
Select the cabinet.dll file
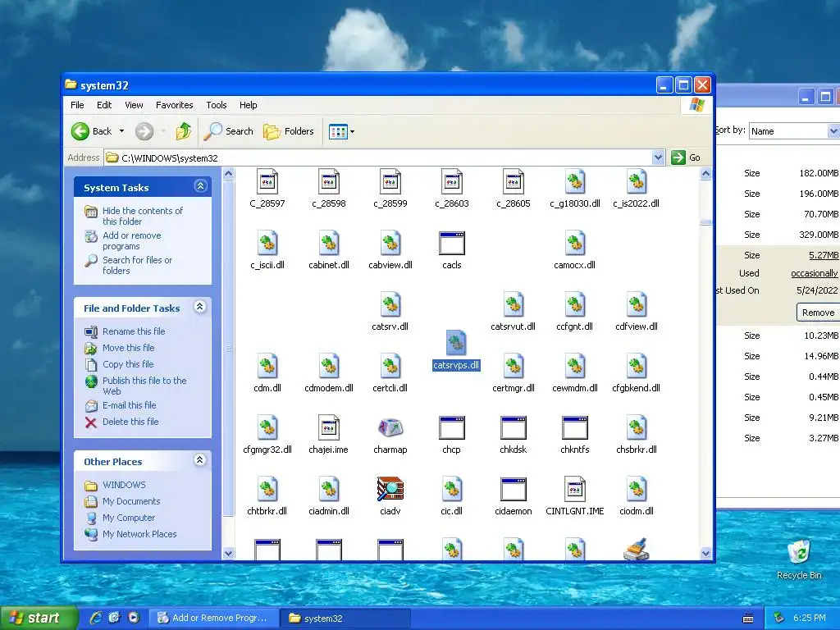328,249
